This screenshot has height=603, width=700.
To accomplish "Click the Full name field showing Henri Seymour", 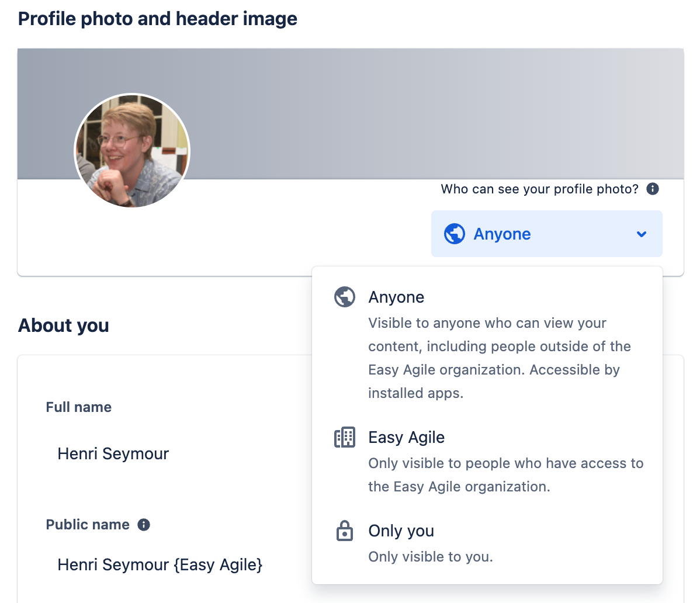I will (x=113, y=453).
